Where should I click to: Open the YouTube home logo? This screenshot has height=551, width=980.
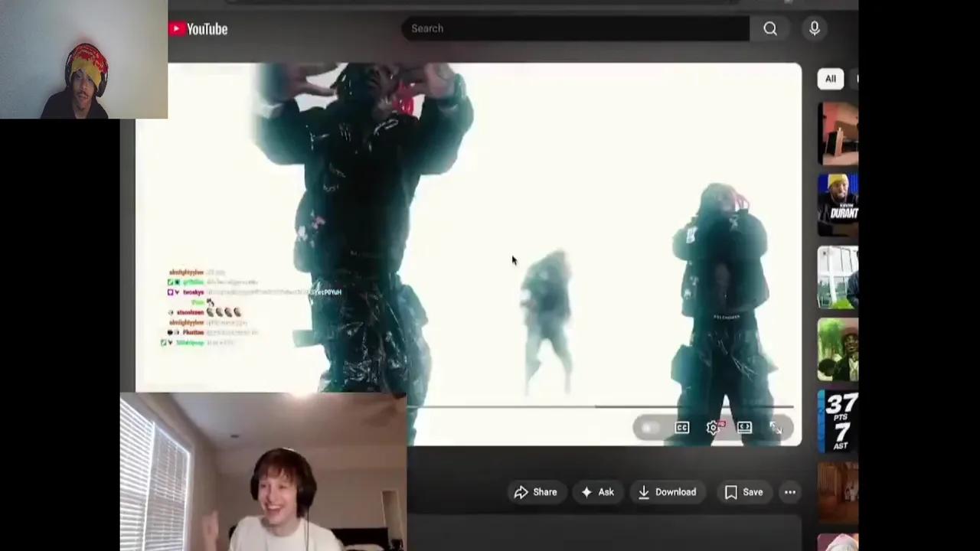coord(199,29)
